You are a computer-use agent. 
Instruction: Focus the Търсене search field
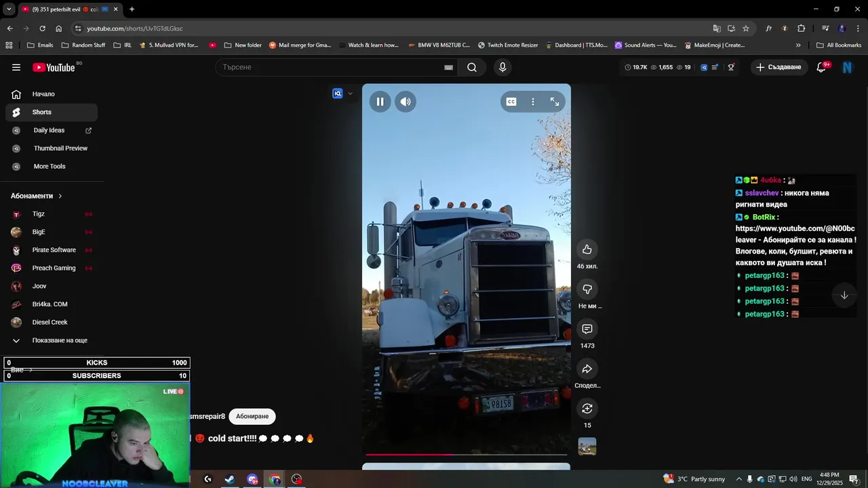[329, 67]
